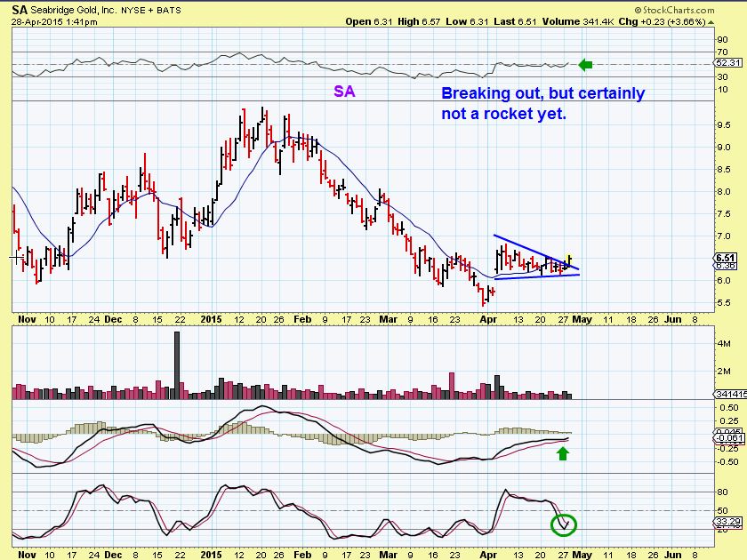Image resolution: width=747 pixels, height=560 pixels.
Task: Click the -0.061 MACD value tag
Action: click(x=729, y=438)
